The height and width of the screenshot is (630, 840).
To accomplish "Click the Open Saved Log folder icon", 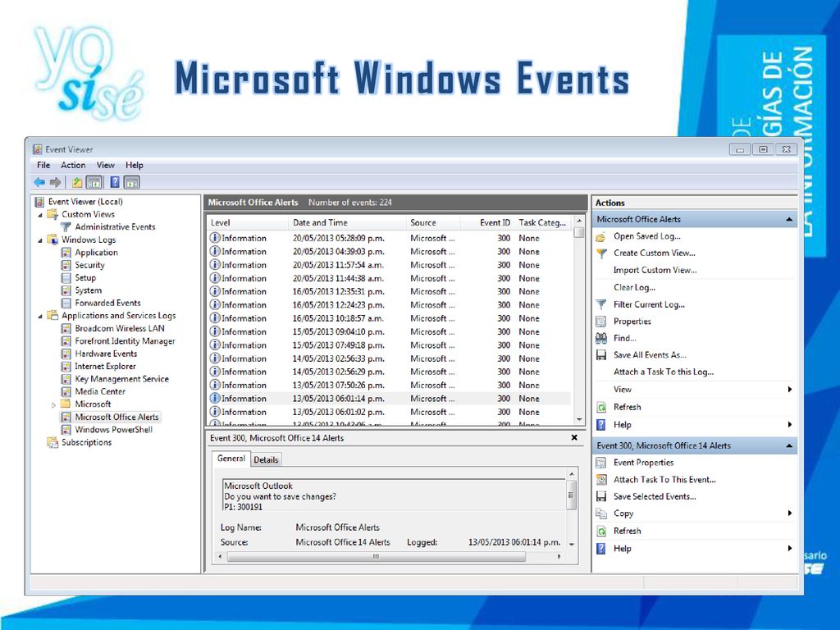I will point(601,236).
